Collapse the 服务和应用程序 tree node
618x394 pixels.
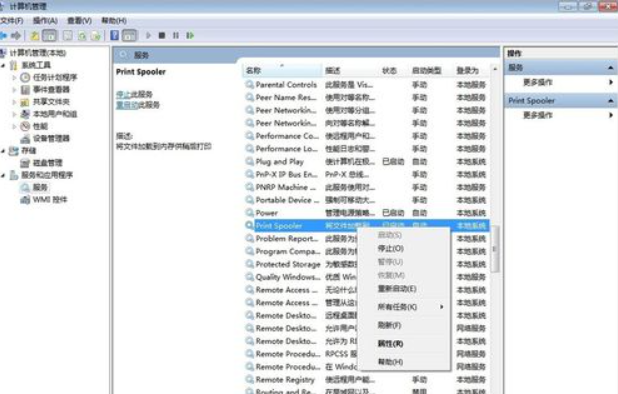[x=3, y=175]
